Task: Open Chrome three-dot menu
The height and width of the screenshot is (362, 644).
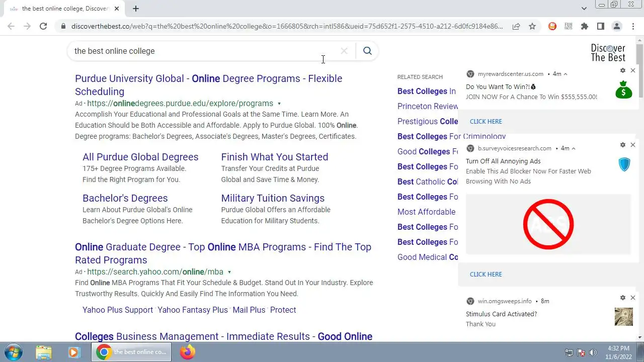Action: click(633, 26)
